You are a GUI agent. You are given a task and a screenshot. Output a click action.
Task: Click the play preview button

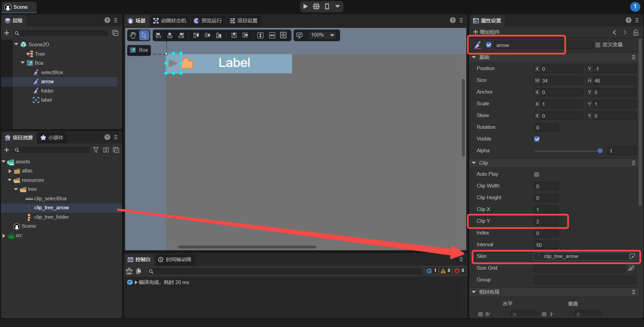pos(305,6)
